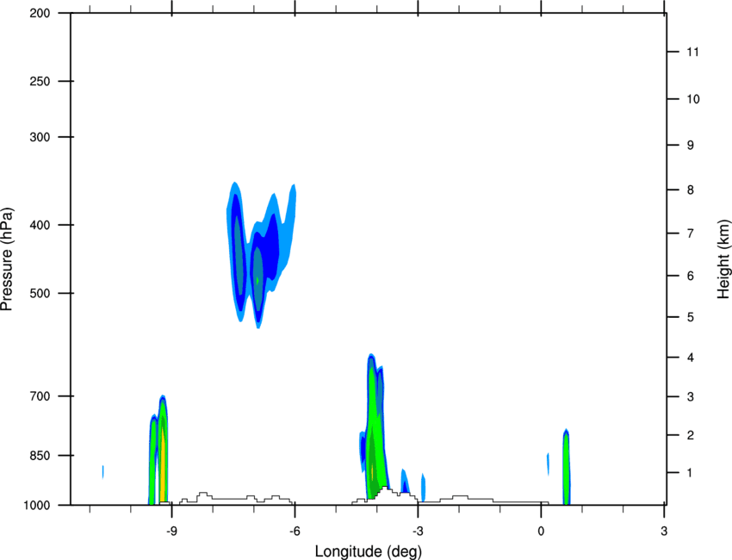Screen dimensions: 732x560
Task: Select the 850 pressure tick label
Action: 40,456
